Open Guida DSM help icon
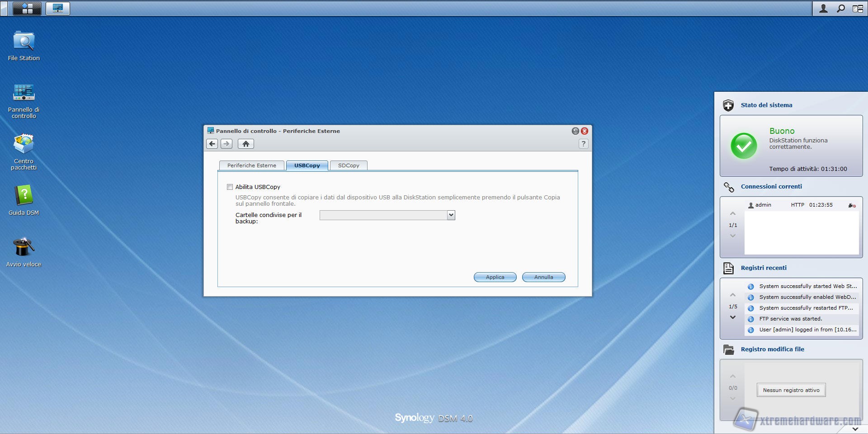The image size is (868, 434). tap(24, 196)
